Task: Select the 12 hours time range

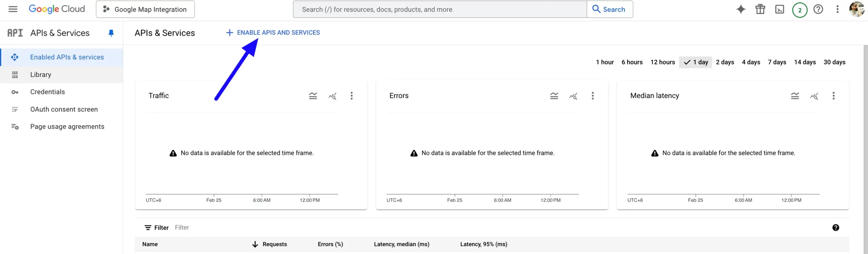Action: tap(663, 62)
